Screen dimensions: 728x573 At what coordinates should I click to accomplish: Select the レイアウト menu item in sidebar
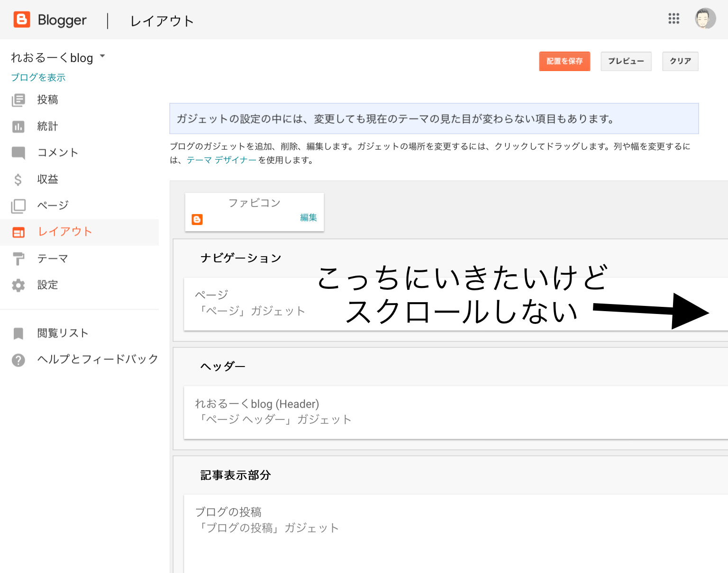[x=65, y=232]
